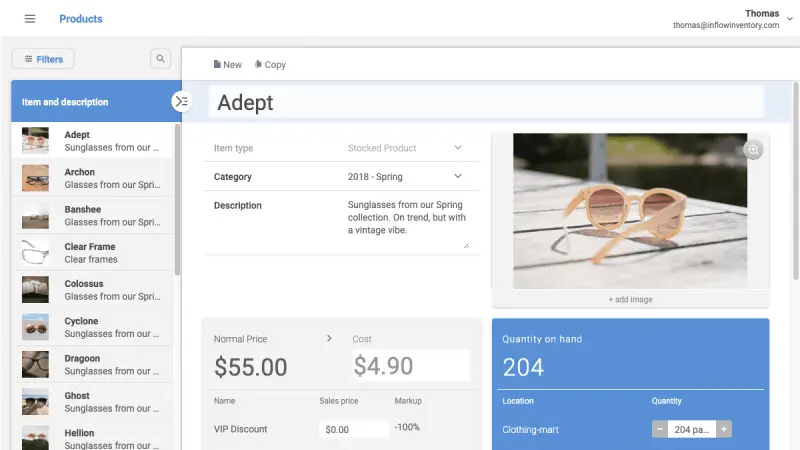This screenshot has width=800, height=450.
Task: Click the sunglasses product photo
Action: (x=630, y=211)
